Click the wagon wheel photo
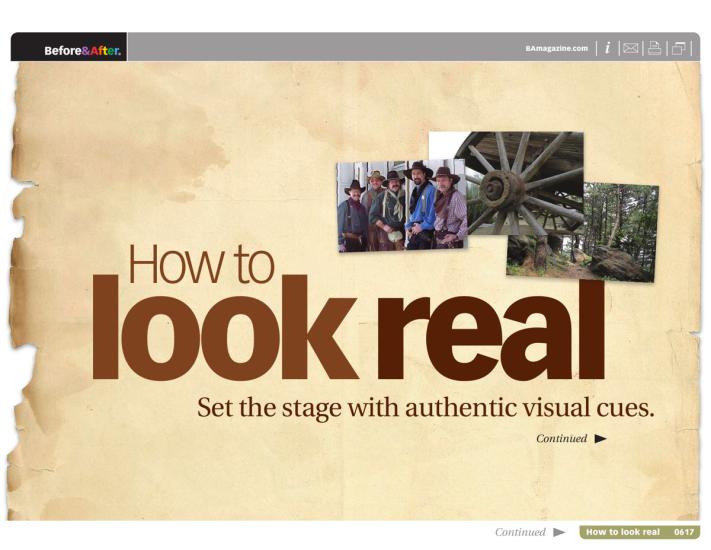This screenshot has height=550, width=711. (x=521, y=182)
